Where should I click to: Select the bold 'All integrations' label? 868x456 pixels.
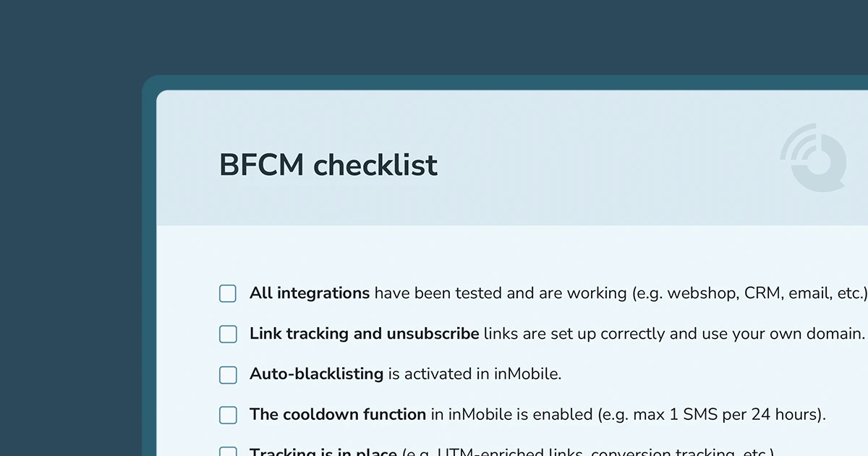310,293
